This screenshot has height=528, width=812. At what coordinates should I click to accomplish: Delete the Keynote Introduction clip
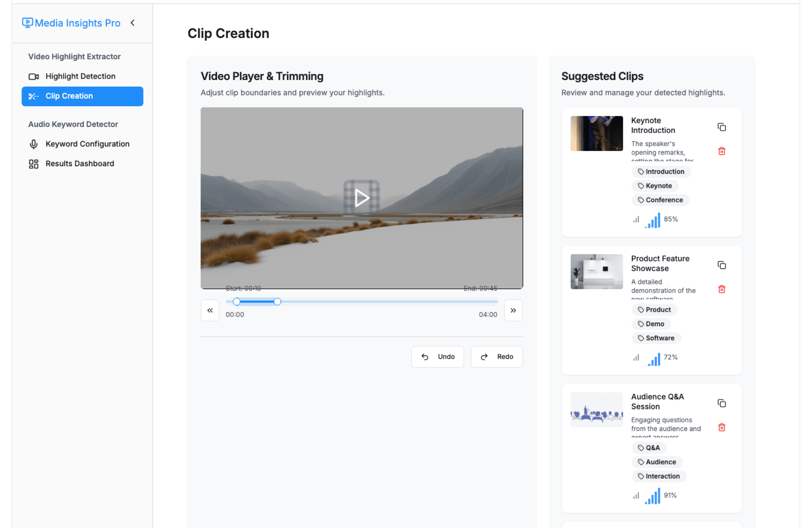point(721,151)
